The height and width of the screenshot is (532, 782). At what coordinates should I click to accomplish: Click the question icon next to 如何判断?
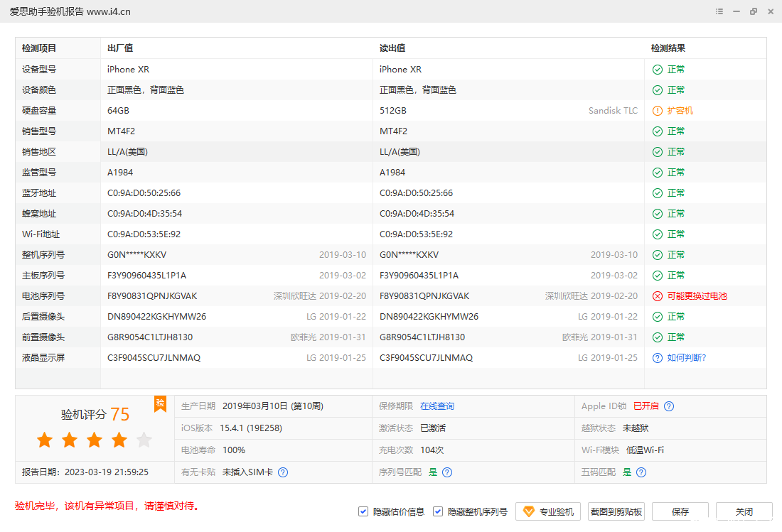[658, 358]
